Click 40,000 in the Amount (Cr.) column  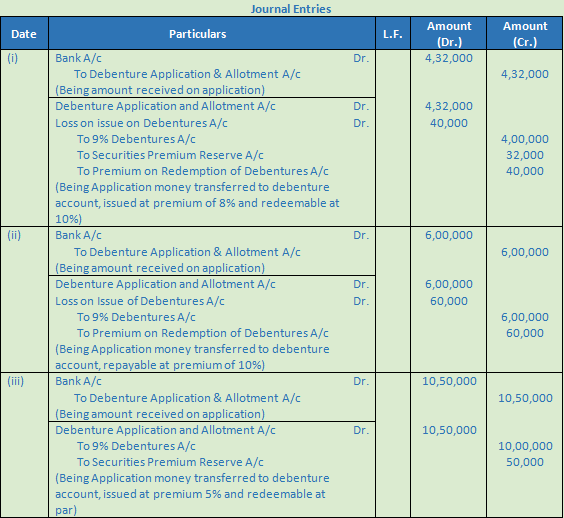point(525,171)
